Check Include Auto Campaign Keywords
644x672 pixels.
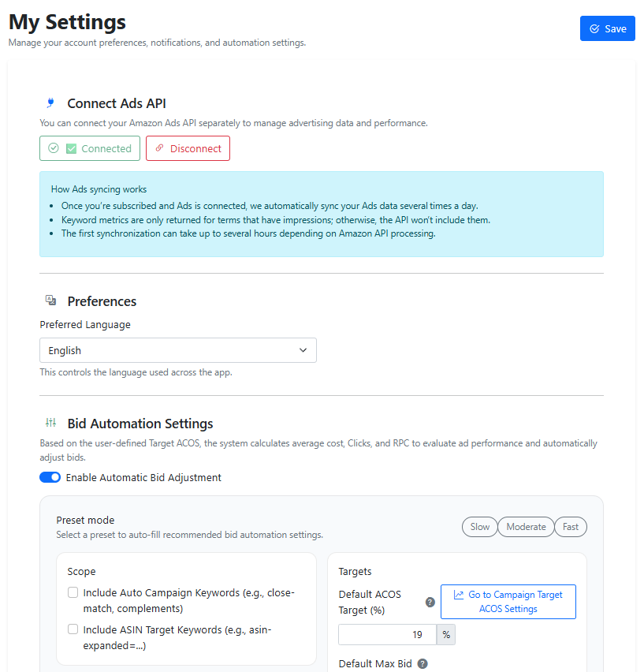(x=73, y=592)
